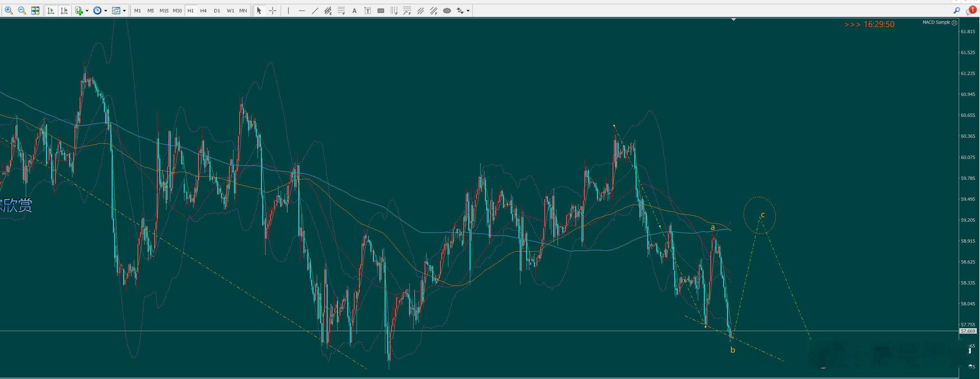
Task: Click the Zoom Out magnifier icon
Action: coord(22,11)
